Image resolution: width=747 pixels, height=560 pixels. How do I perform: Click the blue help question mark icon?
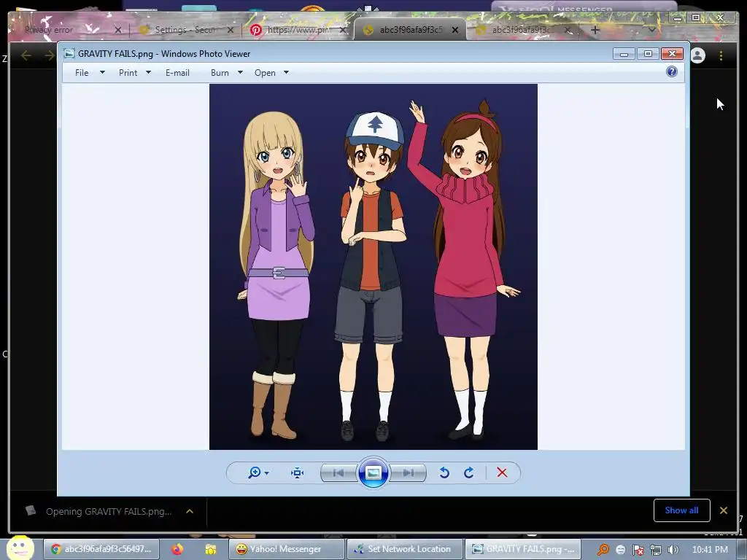tap(672, 71)
